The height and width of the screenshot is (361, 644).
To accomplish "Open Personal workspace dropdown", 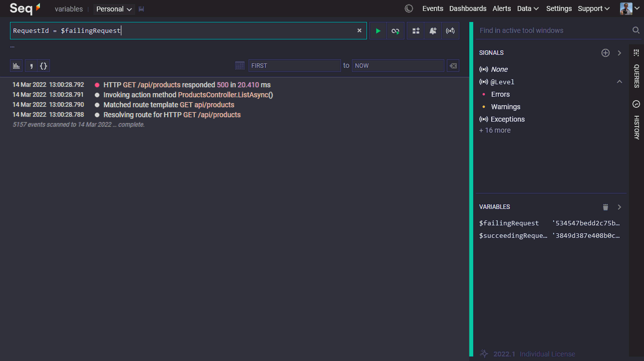I will 114,9.
